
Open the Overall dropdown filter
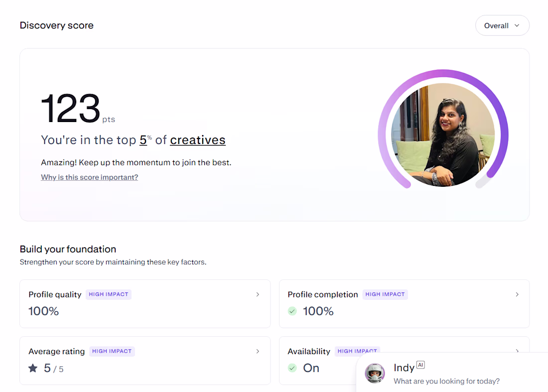502,25
